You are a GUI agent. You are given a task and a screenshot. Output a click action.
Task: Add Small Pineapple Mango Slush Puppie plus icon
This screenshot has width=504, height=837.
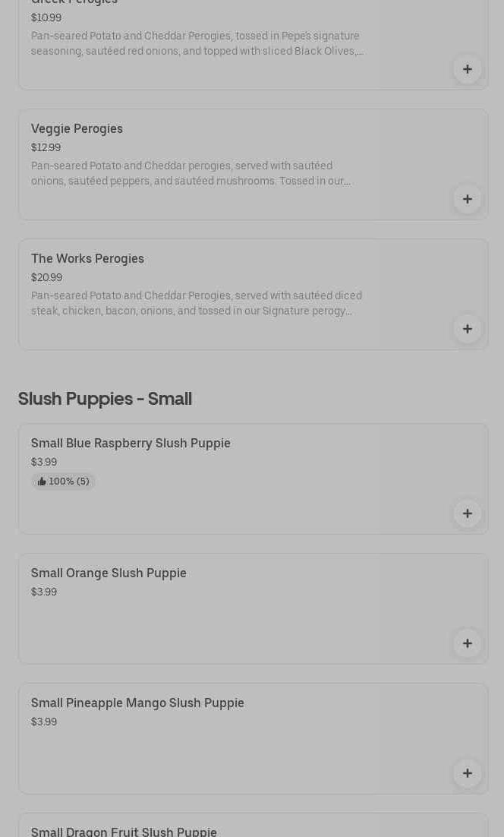pos(468,773)
